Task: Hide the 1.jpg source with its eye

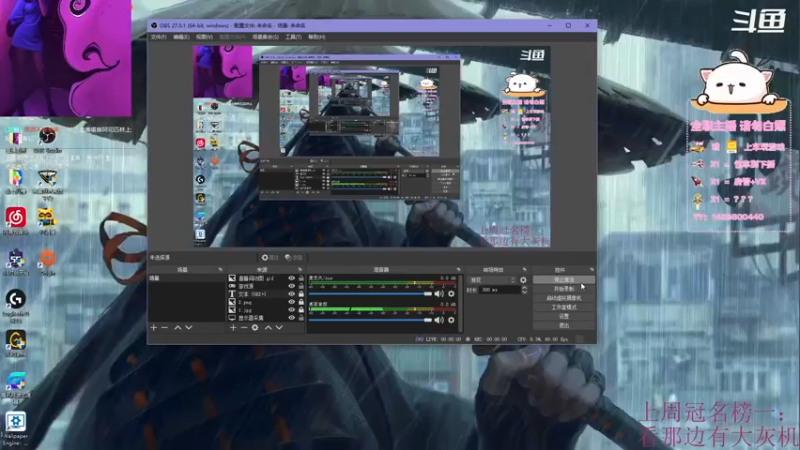Action: pyautogui.click(x=291, y=310)
